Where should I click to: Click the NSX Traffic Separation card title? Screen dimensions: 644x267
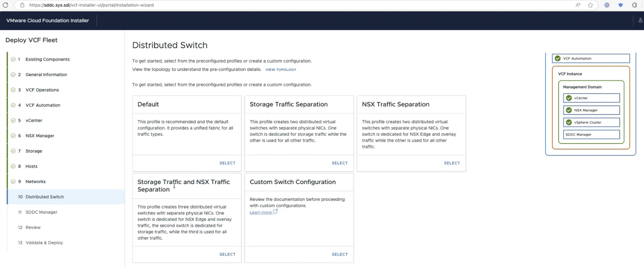(396, 104)
